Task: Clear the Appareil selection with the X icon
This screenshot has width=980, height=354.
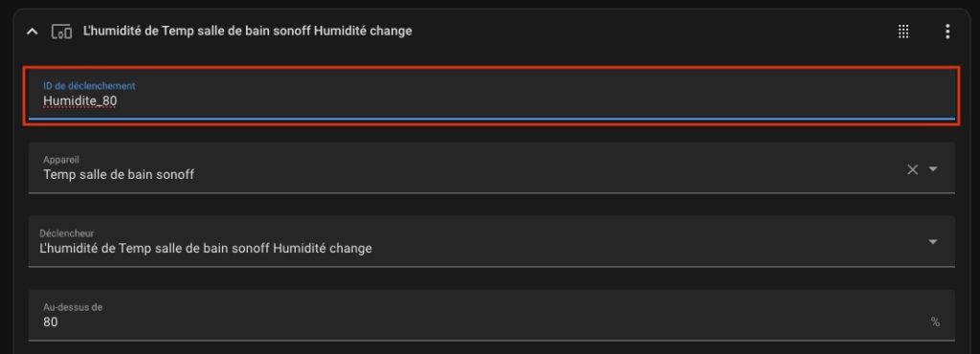Action: coord(912,169)
